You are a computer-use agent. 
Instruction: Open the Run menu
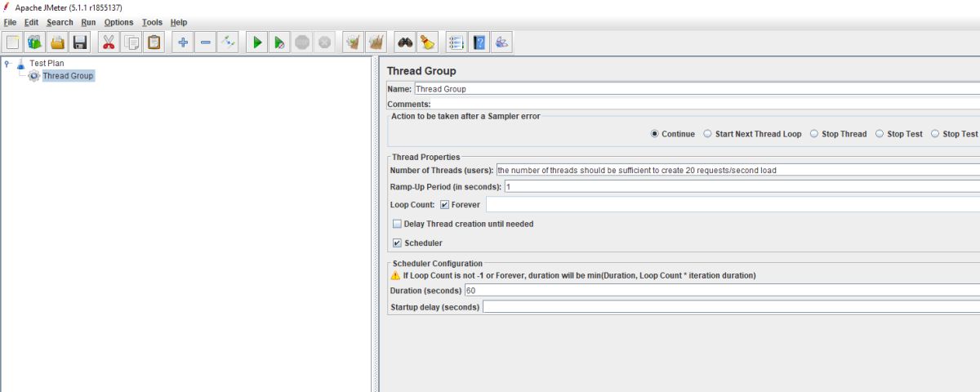[88, 22]
